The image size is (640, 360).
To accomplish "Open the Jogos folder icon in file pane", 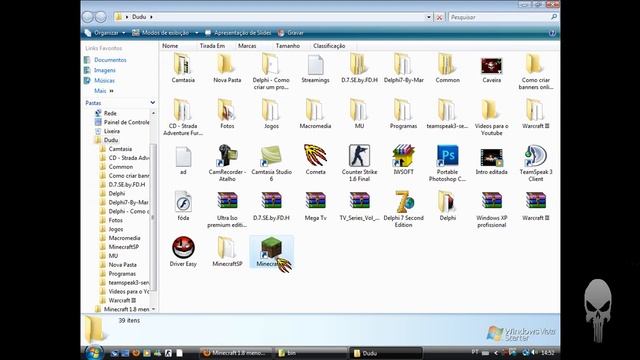I will click(x=271, y=110).
